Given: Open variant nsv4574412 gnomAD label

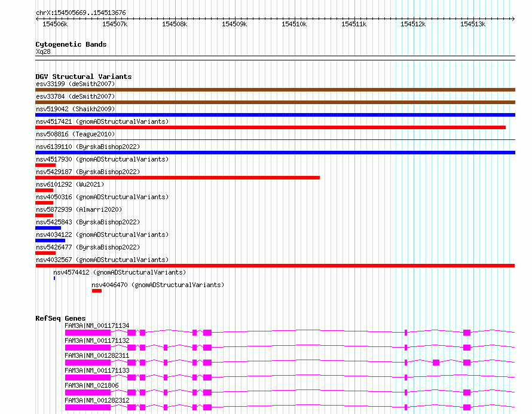Looking at the screenshot, I should coord(120,272).
